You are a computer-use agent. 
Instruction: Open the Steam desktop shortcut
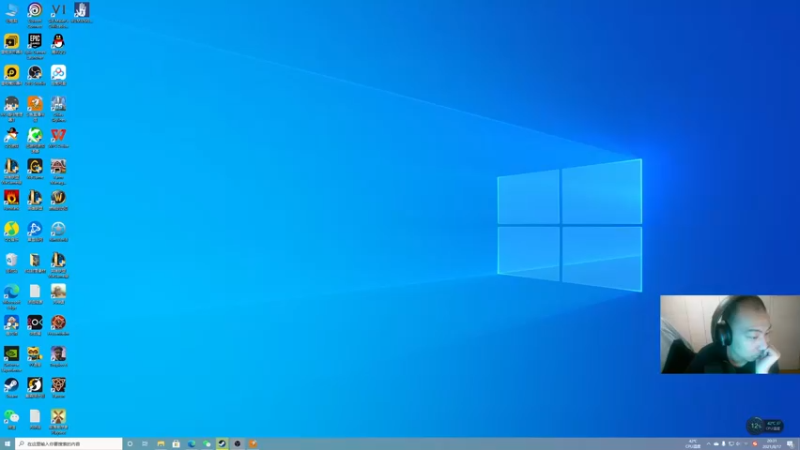click(x=11, y=387)
